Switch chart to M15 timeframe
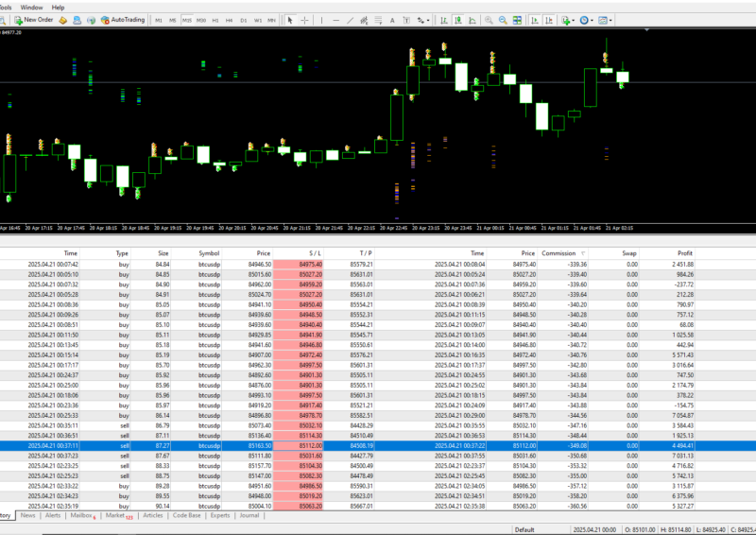Image resolution: width=756 pixels, height=535 pixels. (x=187, y=19)
